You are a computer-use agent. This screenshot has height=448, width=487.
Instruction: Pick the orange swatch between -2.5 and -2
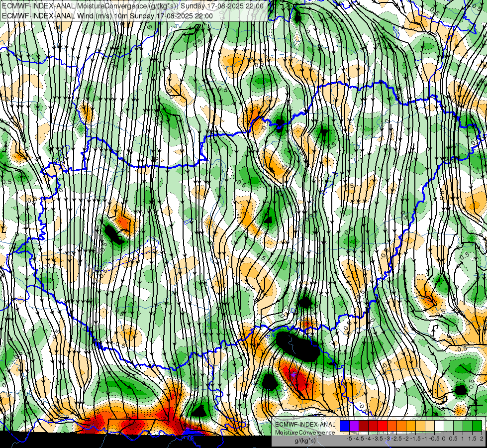401,426
